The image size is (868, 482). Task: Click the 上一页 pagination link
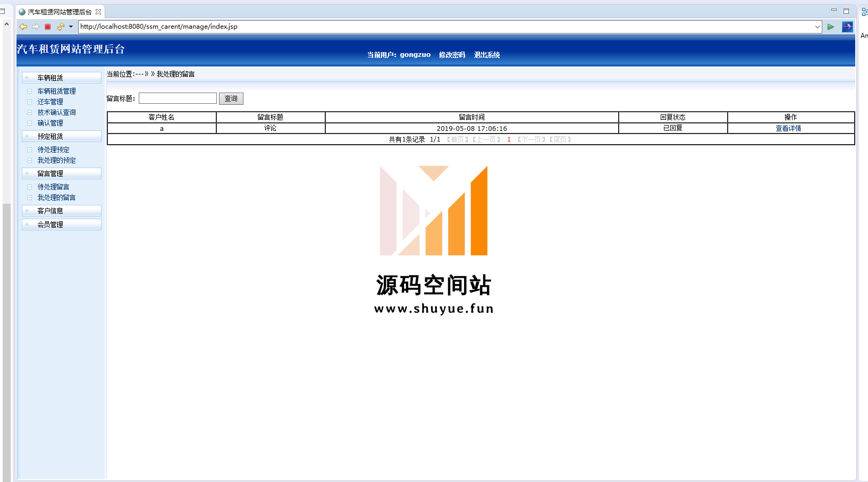tap(486, 139)
